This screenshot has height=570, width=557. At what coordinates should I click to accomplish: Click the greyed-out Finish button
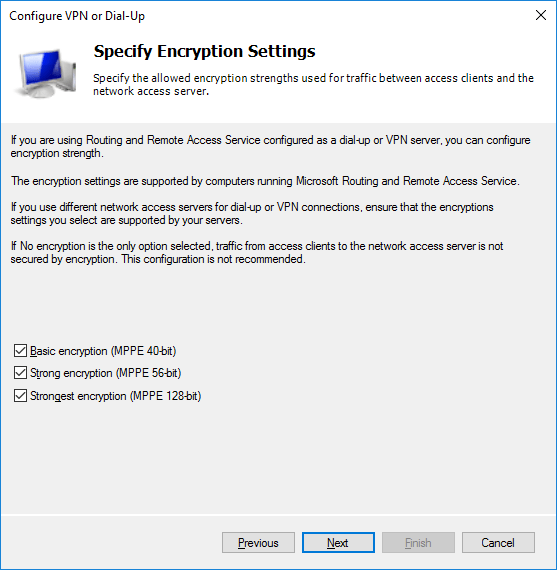click(418, 543)
